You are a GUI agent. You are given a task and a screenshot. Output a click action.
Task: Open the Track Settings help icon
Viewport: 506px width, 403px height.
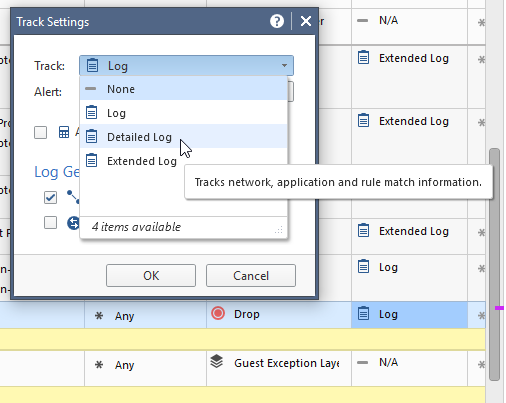(277, 22)
